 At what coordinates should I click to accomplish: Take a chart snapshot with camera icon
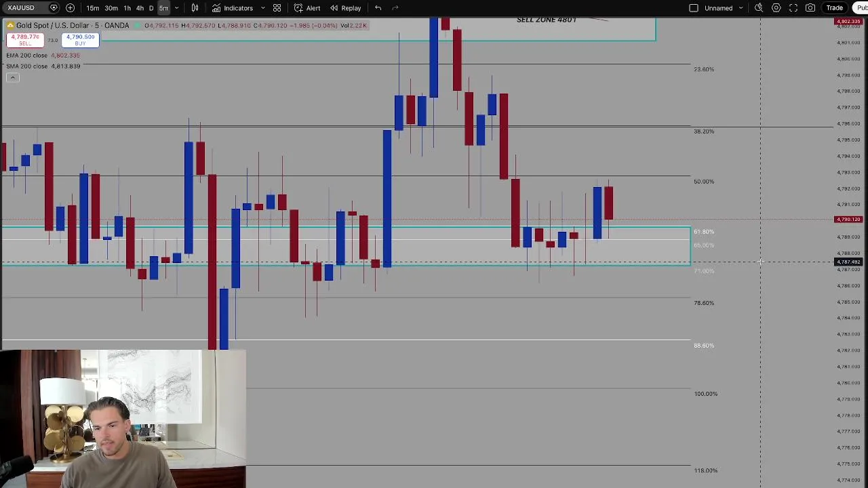[x=810, y=8]
